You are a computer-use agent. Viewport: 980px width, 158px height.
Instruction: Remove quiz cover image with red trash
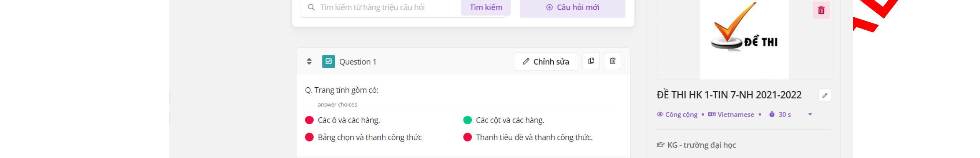[x=821, y=10]
